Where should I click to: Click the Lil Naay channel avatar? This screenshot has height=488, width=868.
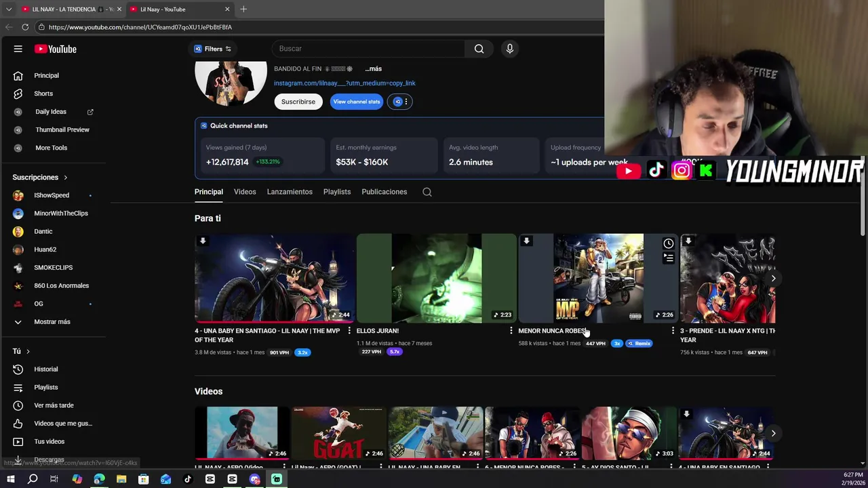231,83
